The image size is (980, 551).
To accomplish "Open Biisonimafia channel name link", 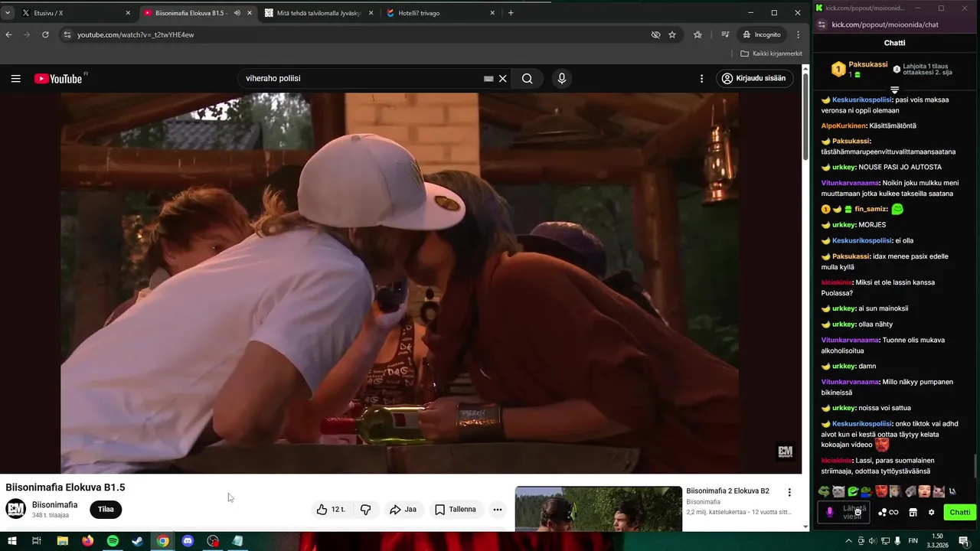I will pos(54,504).
